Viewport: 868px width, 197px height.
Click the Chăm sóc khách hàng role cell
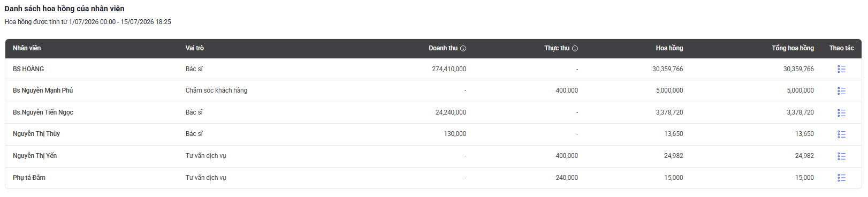coord(217,90)
